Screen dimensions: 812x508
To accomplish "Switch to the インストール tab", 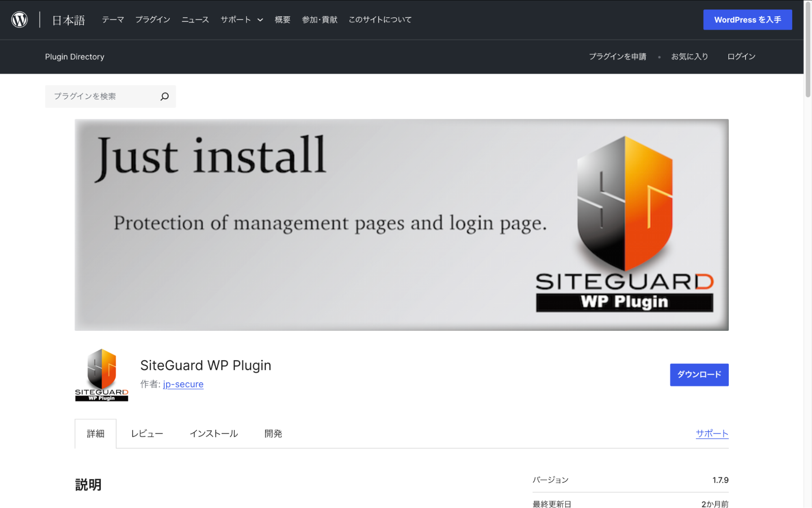I will pyautogui.click(x=214, y=433).
